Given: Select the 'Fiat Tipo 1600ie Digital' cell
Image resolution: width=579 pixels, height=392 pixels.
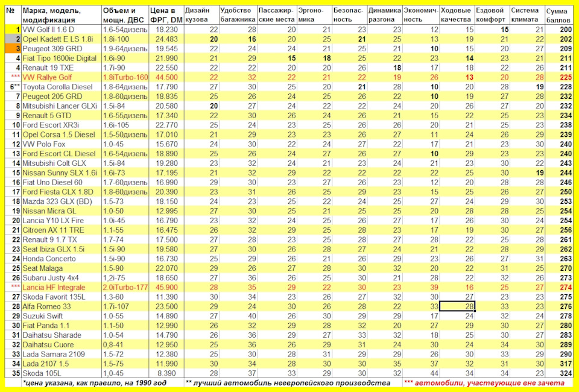Looking at the screenshot, I should tap(62, 58).
